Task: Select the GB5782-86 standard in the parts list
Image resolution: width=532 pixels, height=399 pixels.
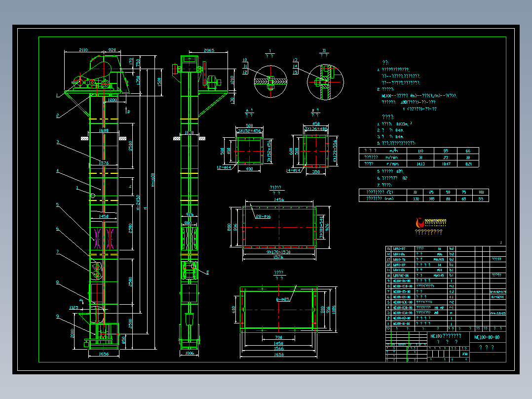Action: [401, 276]
